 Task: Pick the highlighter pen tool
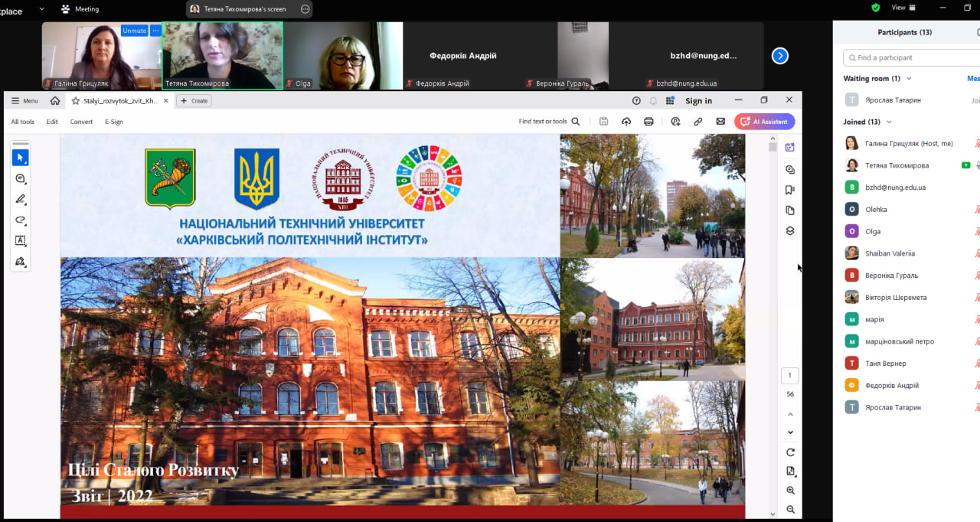click(21, 199)
